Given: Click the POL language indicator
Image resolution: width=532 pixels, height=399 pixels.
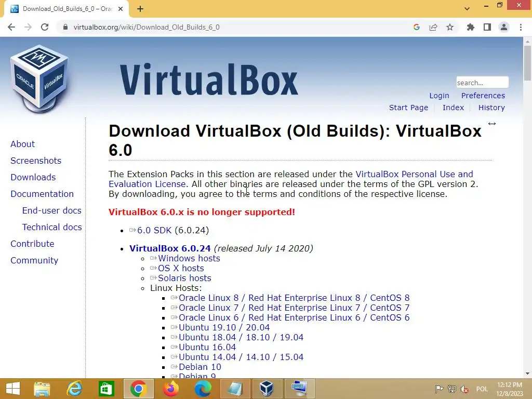Looking at the screenshot, I should [x=482, y=389].
